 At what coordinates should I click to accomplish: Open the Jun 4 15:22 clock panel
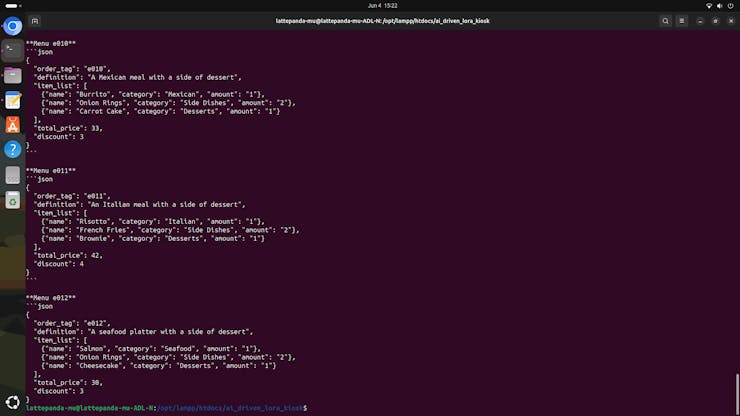coord(382,6)
